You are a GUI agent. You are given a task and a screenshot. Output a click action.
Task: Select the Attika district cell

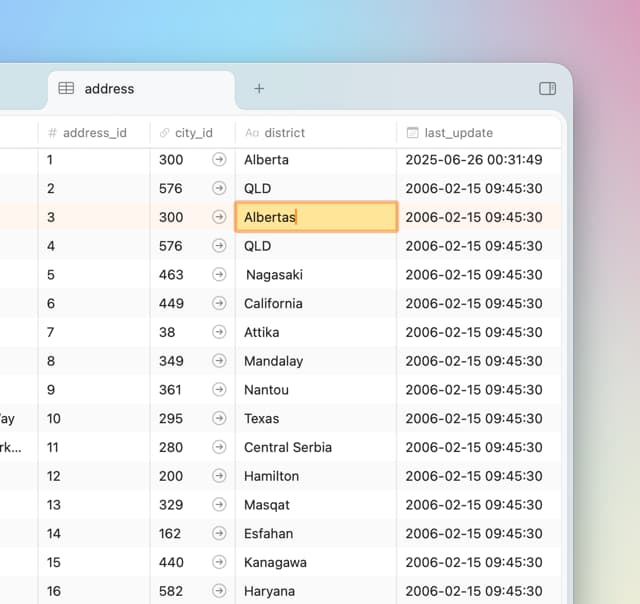[316, 332]
